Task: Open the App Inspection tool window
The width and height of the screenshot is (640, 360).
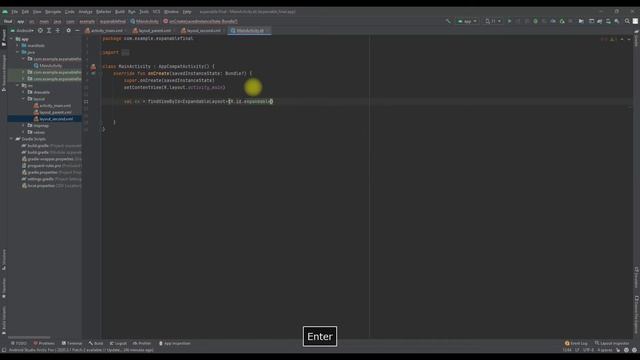Action: [x=175, y=343]
